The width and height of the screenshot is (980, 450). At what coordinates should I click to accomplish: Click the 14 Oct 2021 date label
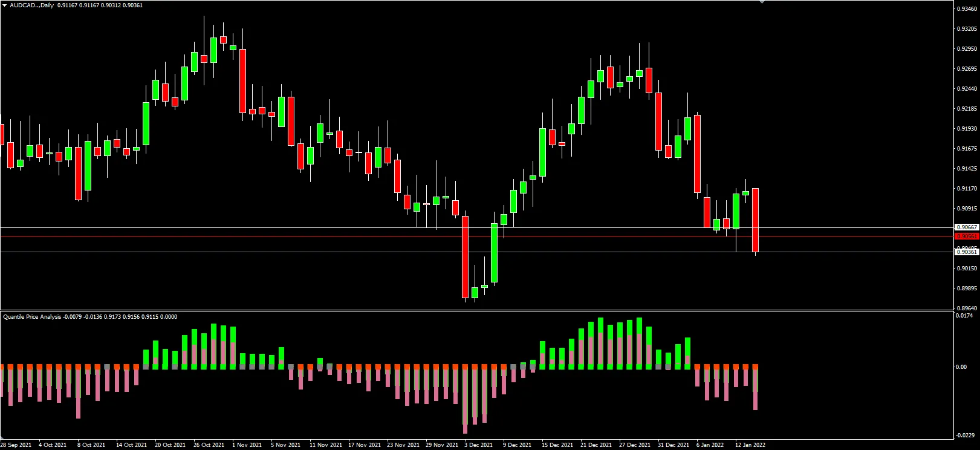click(x=132, y=445)
